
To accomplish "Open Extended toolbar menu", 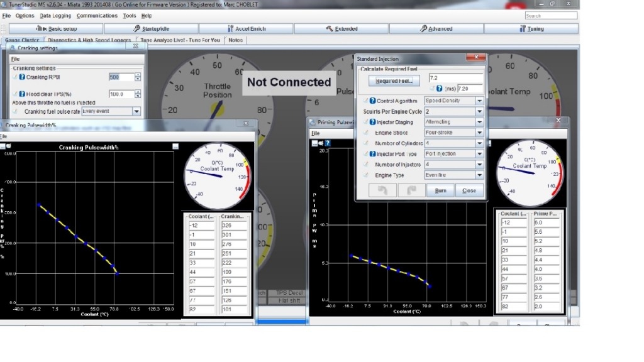I will point(341,29).
